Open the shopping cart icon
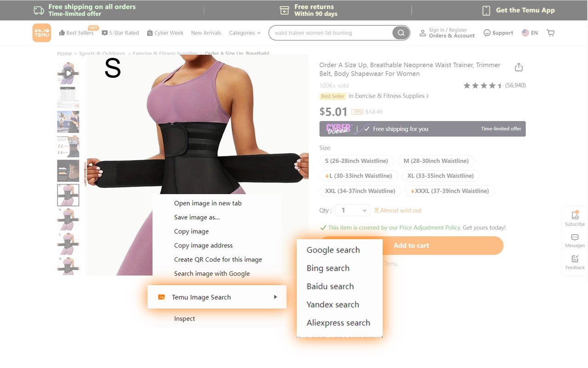 [x=550, y=33]
